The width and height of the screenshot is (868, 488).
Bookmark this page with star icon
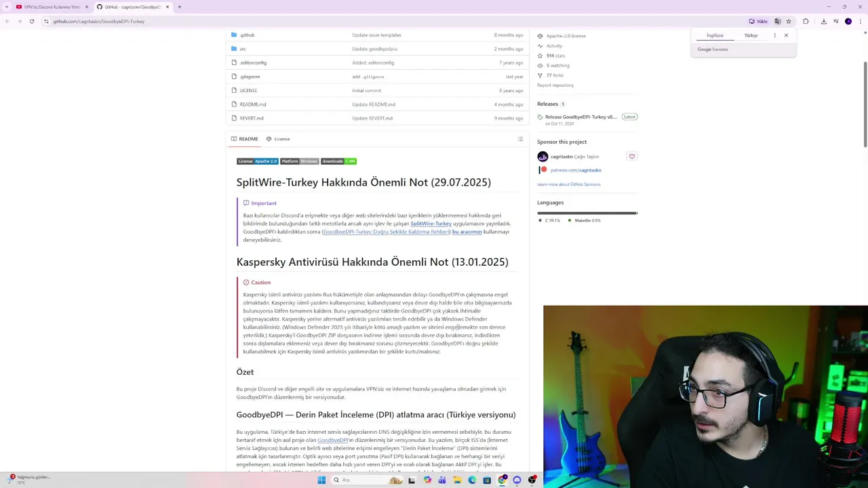[788, 21]
